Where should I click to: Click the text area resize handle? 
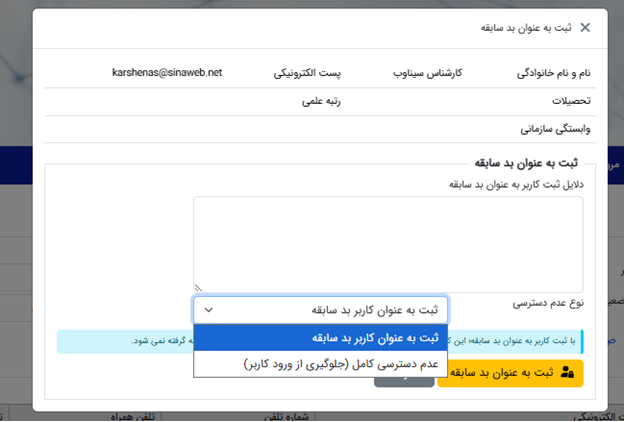[198, 287]
